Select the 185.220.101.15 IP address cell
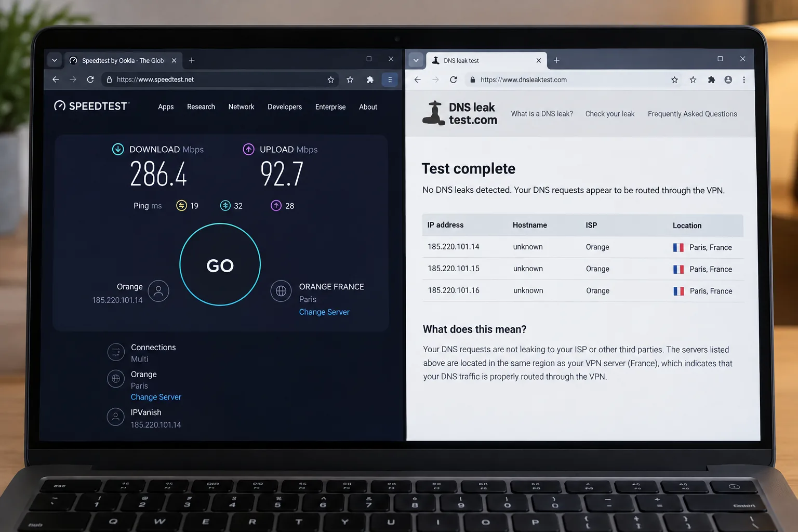Viewport: 798px width, 532px height. click(x=454, y=269)
